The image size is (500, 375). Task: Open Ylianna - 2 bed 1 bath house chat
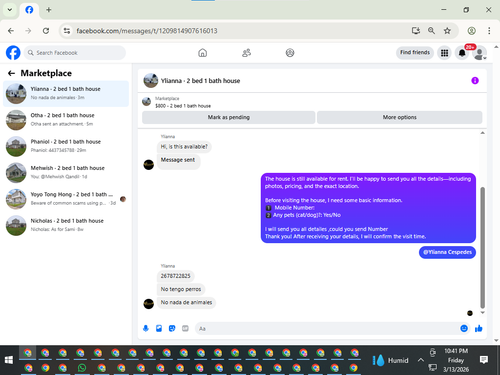[66, 93]
